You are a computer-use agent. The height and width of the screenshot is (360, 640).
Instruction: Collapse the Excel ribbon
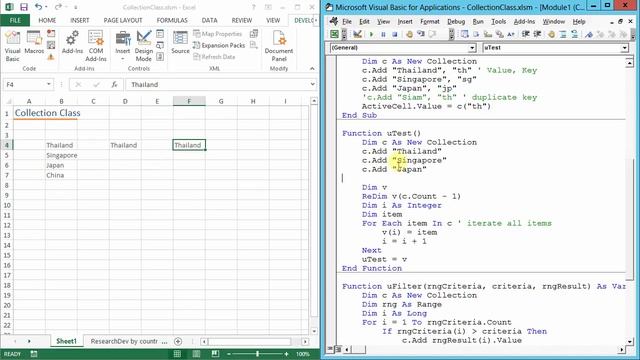(x=312, y=69)
